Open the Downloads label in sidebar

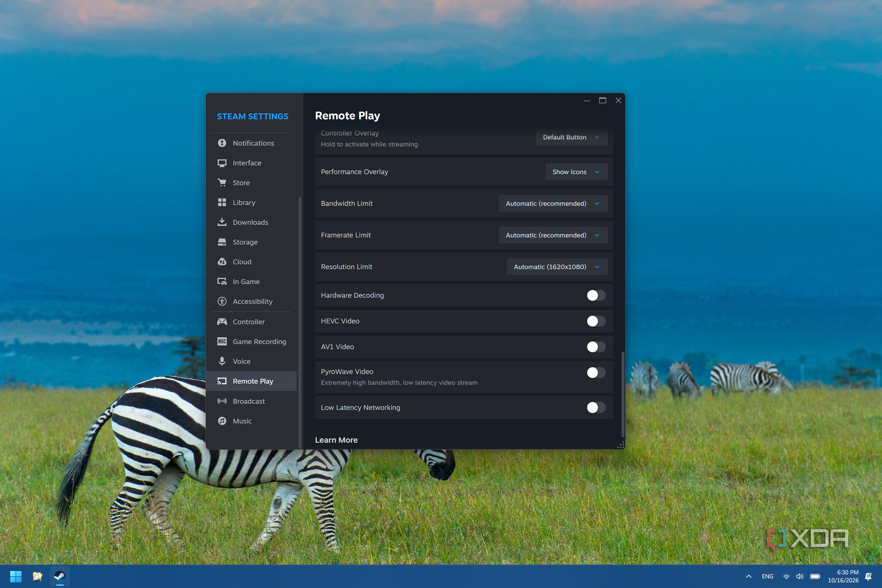pos(250,222)
